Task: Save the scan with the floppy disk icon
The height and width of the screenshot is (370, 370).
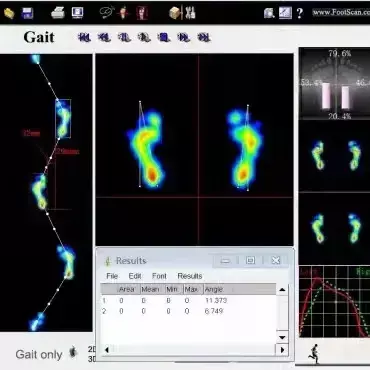Action: click(27, 13)
